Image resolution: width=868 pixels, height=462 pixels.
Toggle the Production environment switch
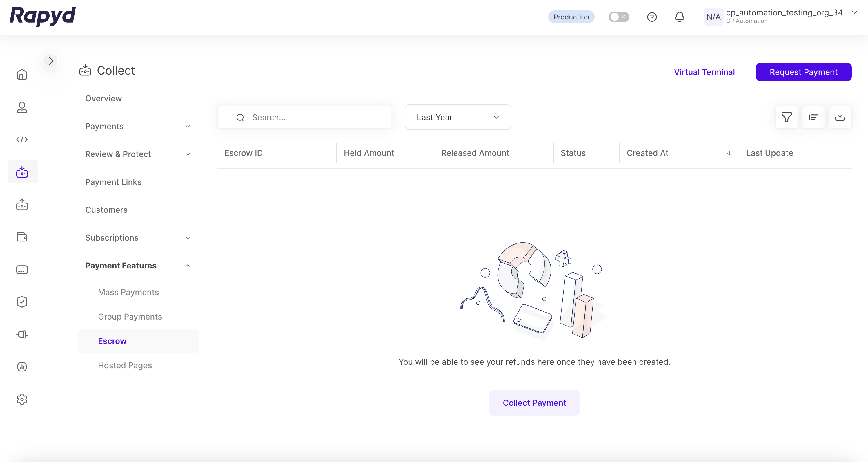[x=619, y=17]
